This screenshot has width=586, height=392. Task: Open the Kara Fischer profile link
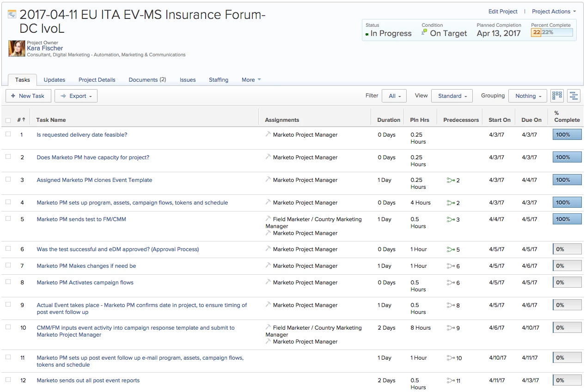(x=45, y=48)
